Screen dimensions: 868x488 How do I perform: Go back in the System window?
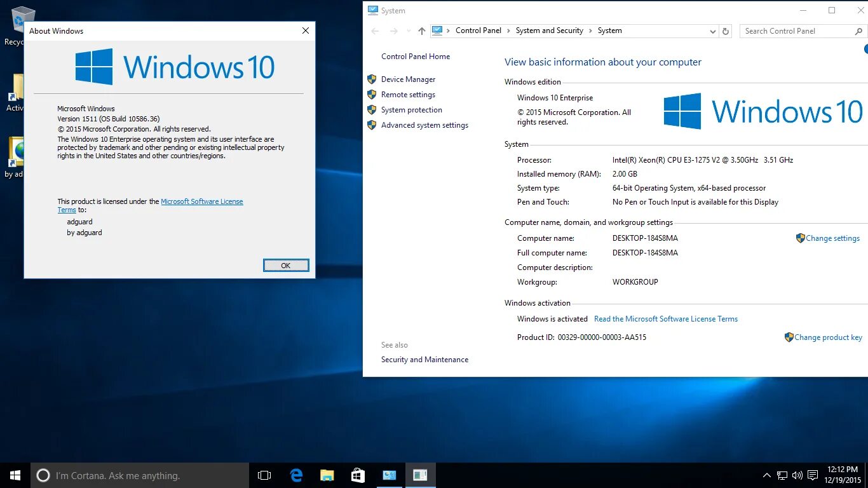click(376, 30)
